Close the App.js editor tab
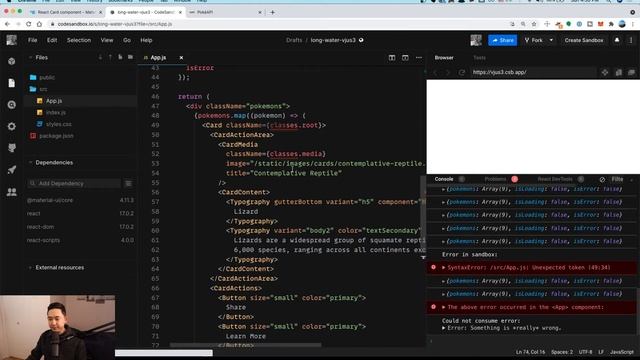 point(181,58)
